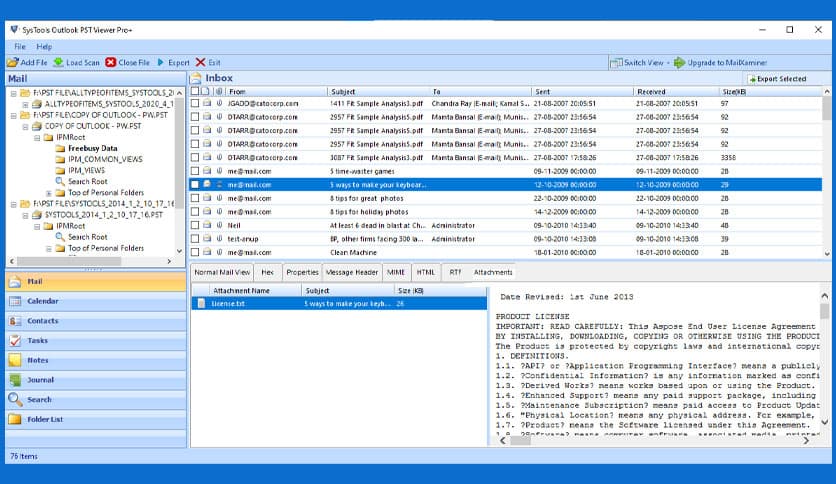Click the Search magnifier icon in navigation pane

coord(15,399)
